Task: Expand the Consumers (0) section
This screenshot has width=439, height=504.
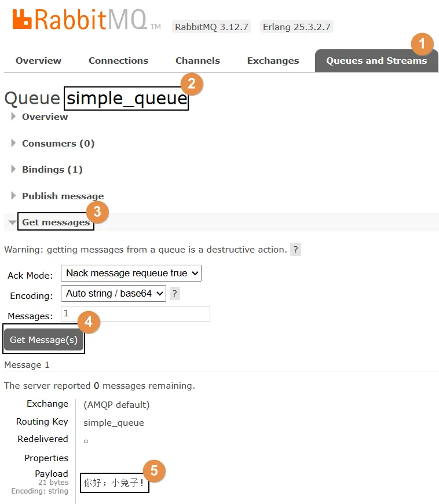Action: [x=58, y=143]
